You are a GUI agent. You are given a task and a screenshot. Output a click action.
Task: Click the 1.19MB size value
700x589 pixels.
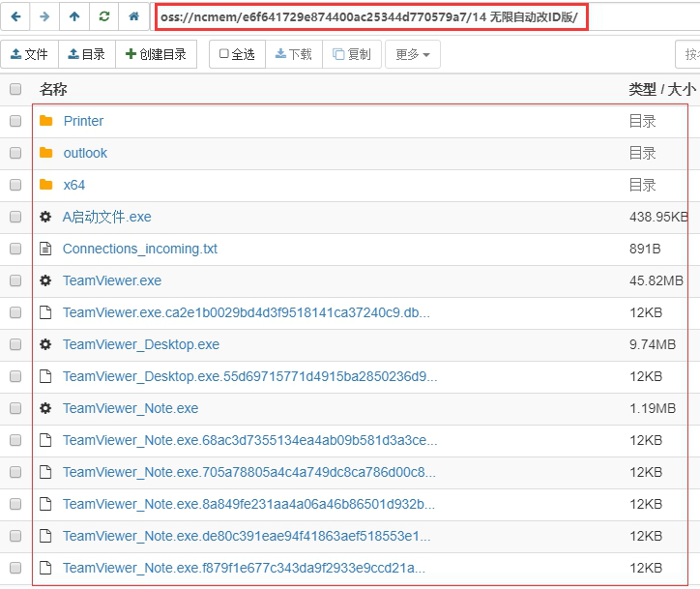[653, 408]
